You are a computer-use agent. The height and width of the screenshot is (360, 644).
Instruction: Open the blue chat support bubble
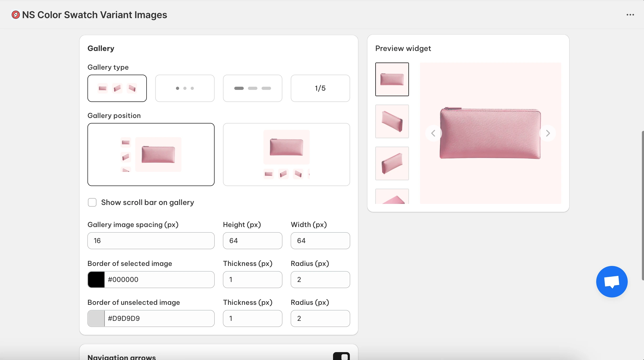click(x=612, y=282)
